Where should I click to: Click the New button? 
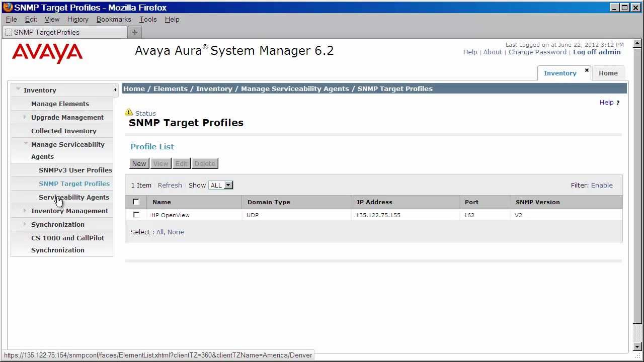(139, 163)
